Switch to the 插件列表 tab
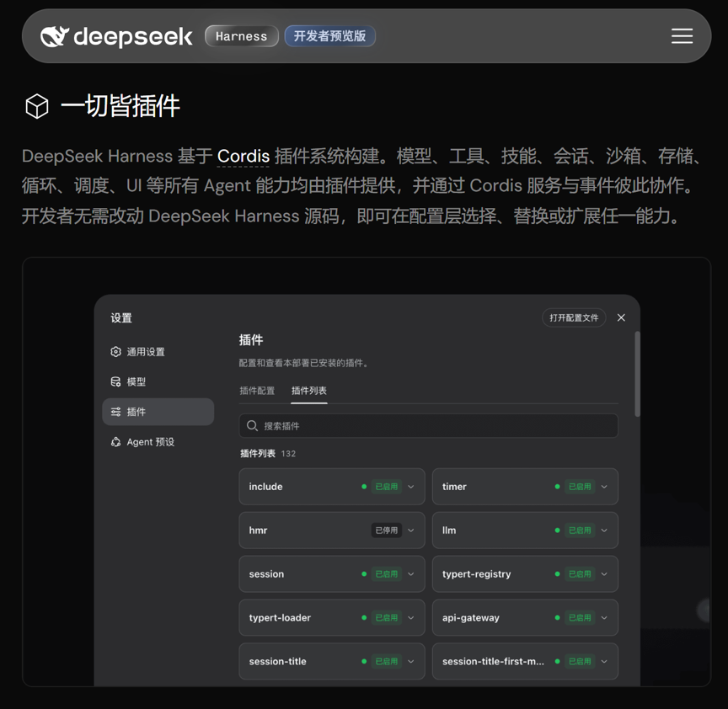Screen dimensions: 728x709 (308, 391)
